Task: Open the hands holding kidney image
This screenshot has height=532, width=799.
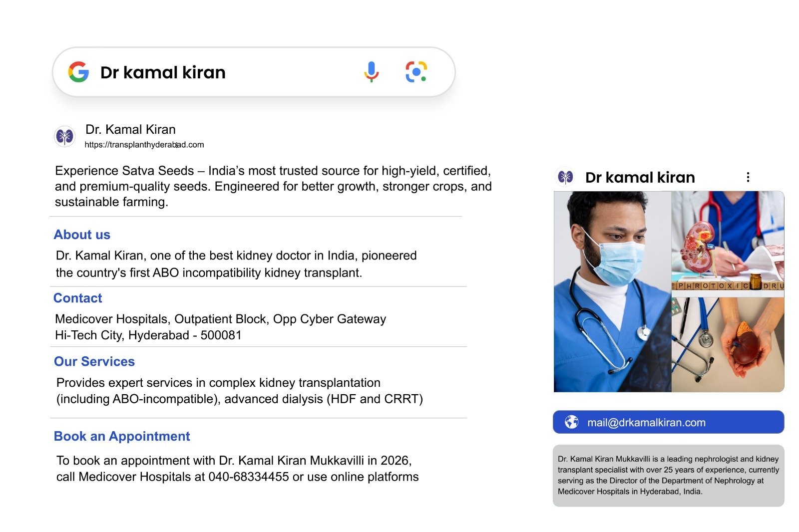Action: pyautogui.click(x=728, y=344)
